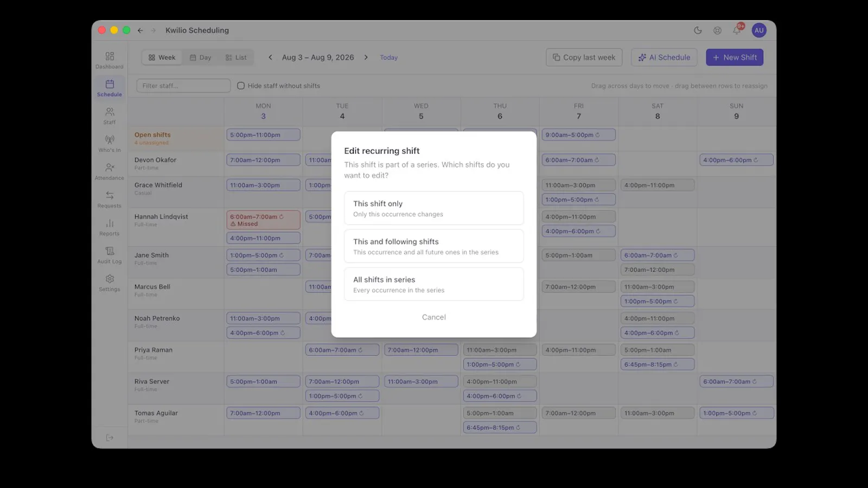The height and width of the screenshot is (488, 868).
Task: Toggle dark mode moon icon
Action: point(698,30)
